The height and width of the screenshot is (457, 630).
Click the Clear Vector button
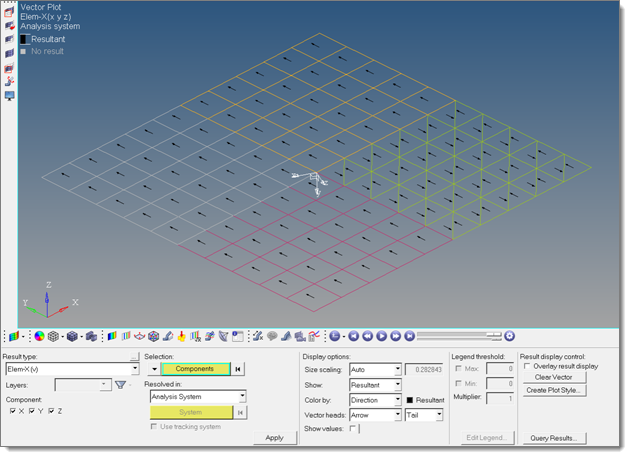pos(554,377)
